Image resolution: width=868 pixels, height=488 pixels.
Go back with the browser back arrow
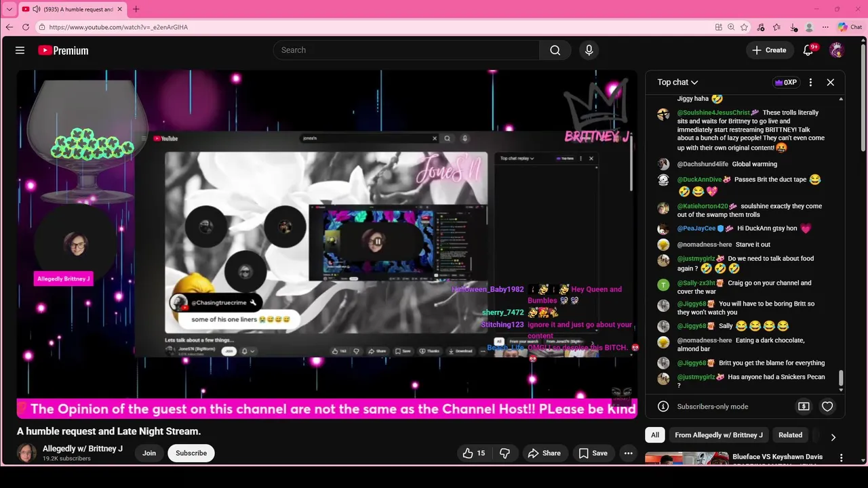[x=9, y=27]
